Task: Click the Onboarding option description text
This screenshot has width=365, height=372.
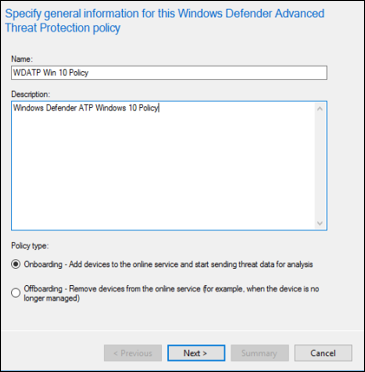Action: [168, 265]
